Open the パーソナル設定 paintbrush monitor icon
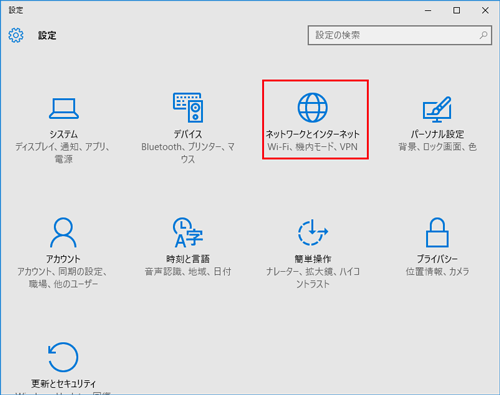Viewport: 500px width, 395px height. pos(437,109)
